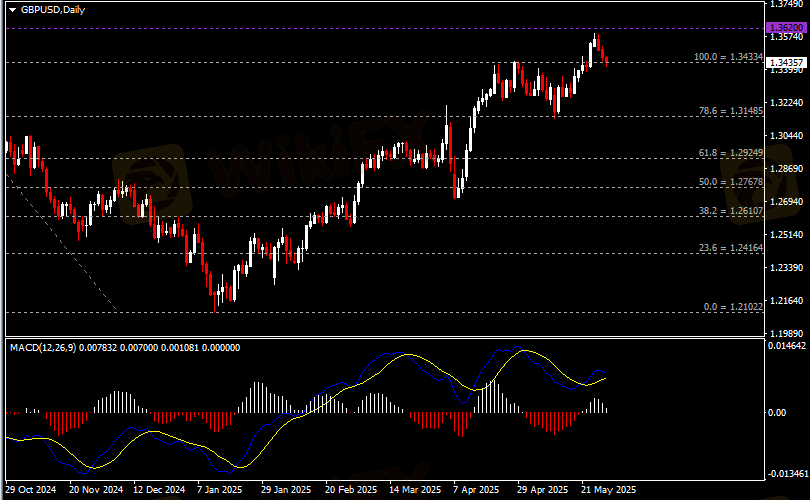The image size is (810, 500).
Task: Click the Fibonacci label 100.0 = 1.34334
Action: [x=728, y=57]
